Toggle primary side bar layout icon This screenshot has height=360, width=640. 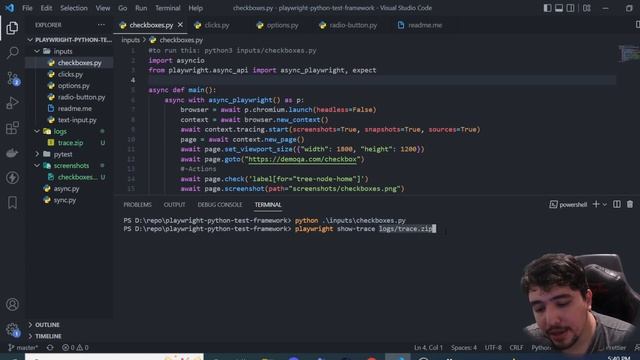[x=547, y=8]
